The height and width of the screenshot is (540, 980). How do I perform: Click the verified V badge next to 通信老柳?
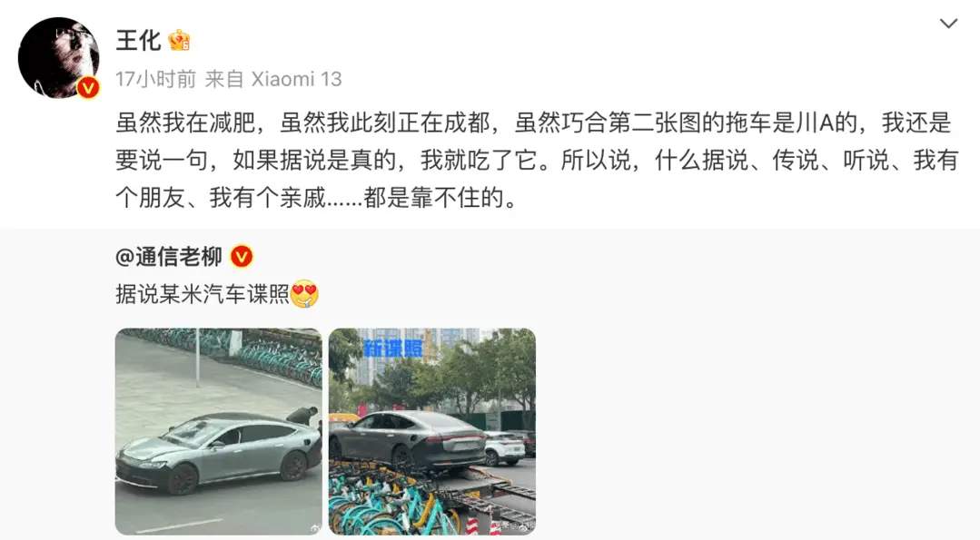(242, 257)
